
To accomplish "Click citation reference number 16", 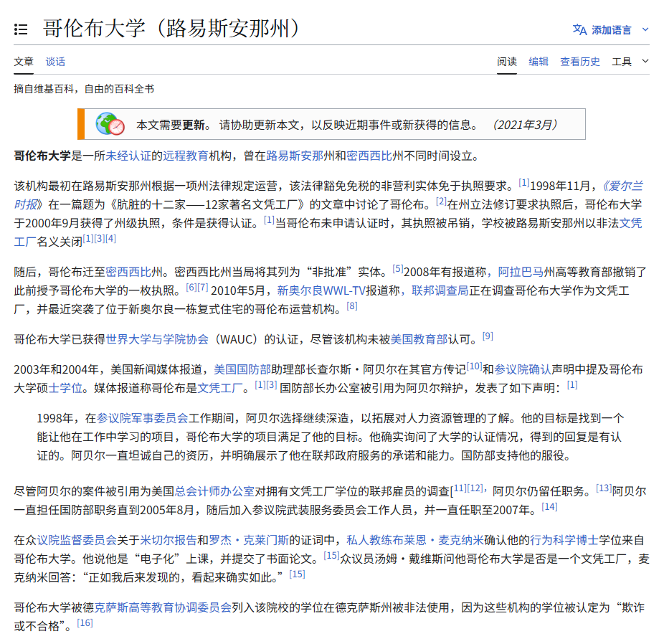I will [x=85, y=623].
